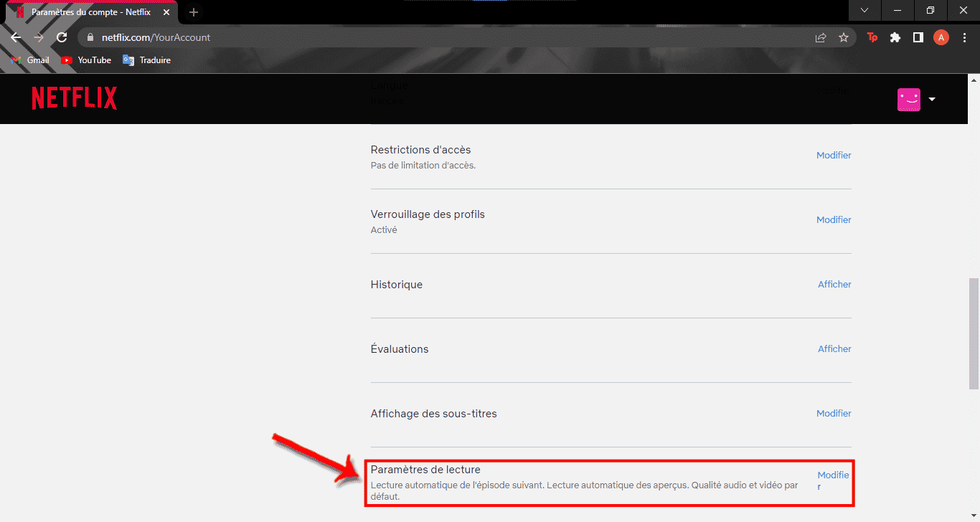Screen dimensions: 980x522
Task: Open the Traduire bookmark
Action: [x=147, y=60]
